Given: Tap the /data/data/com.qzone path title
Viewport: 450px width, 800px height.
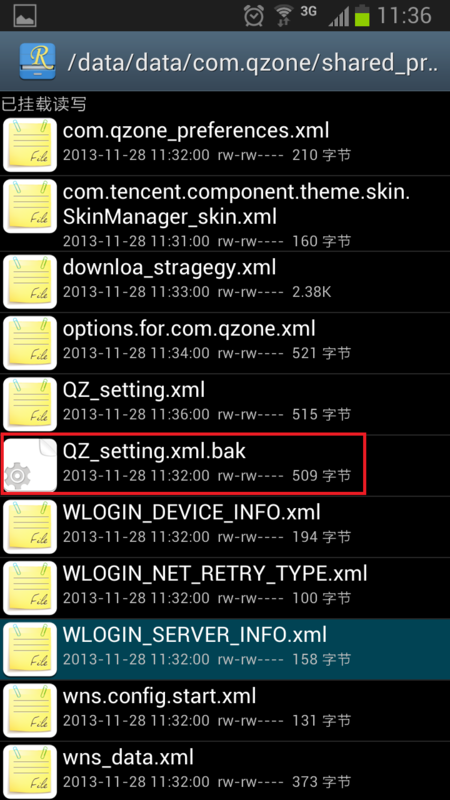Looking at the screenshot, I should click(253, 62).
